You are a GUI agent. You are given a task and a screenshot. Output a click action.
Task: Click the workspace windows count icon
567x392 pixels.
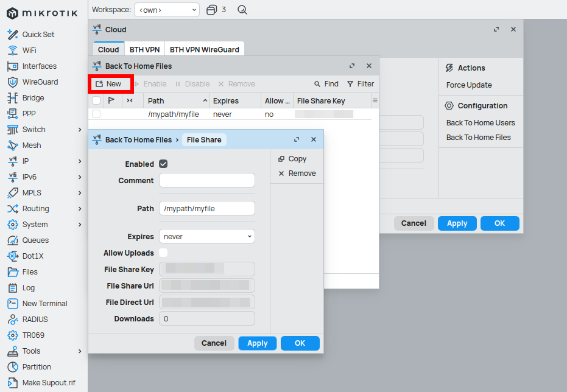[211, 10]
